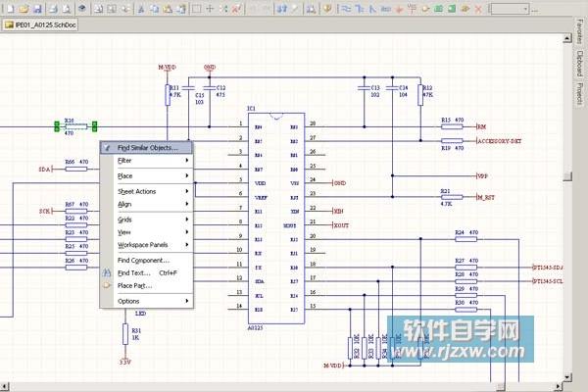Image resolution: width=588 pixels, height=392 pixels.
Task: Choose Place Part in context menu
Action: tap(147, 285)
